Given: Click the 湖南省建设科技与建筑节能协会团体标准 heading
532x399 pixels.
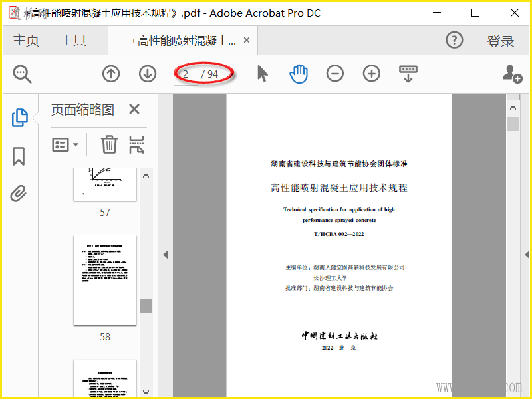Looking at the screenshot, I should click(339, 164).
